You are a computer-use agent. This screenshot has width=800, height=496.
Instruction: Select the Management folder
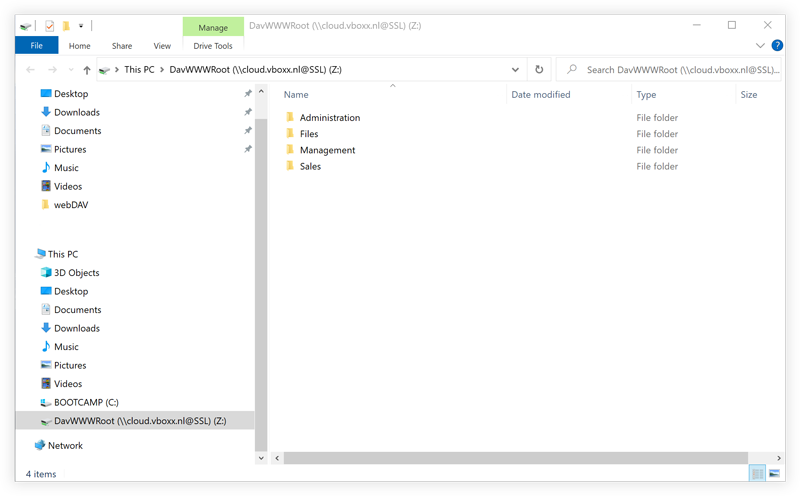(x=328, y=150)
